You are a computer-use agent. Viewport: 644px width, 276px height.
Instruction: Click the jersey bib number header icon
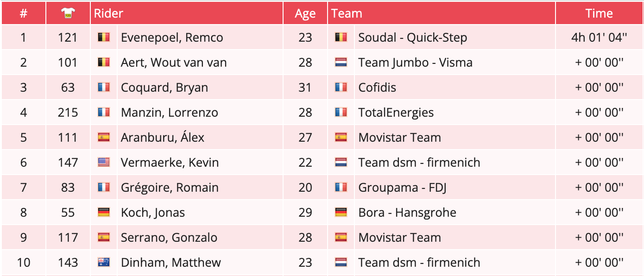[68, 14]
